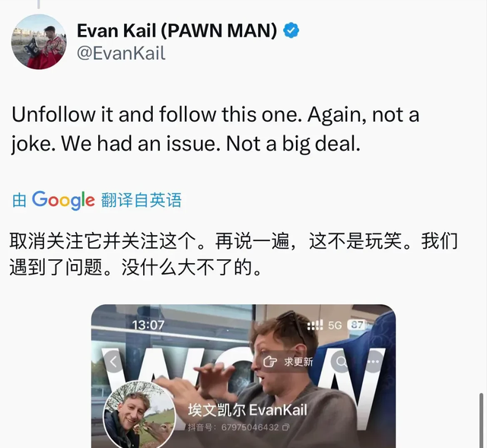The width and height of the screenshot is (487, 448).
Task: Click the copy icon next to 抖音号 67975046432
Action: coord(286,427)
